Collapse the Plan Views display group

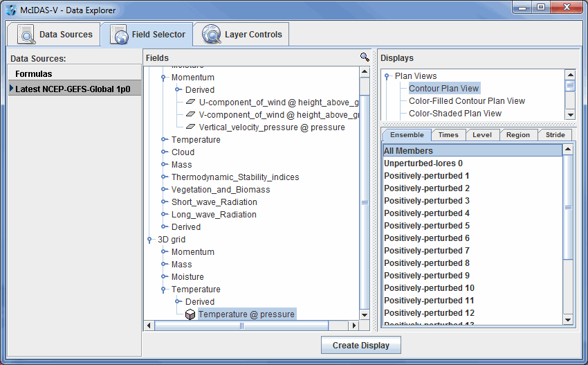click(x=387, y=76)
